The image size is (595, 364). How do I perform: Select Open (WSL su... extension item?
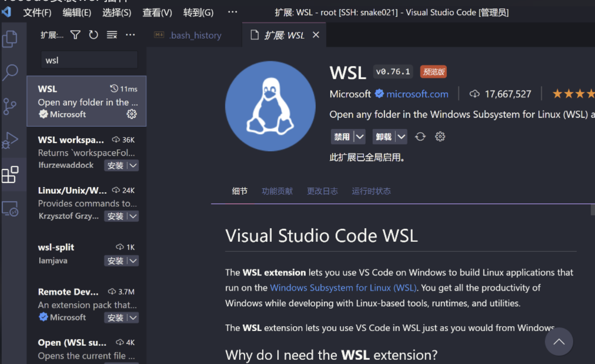[87, 349]
